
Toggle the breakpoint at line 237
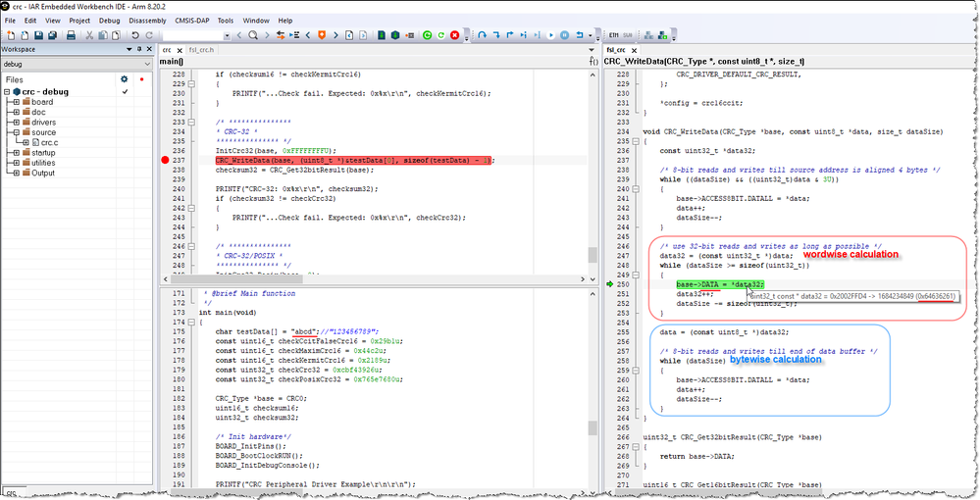[x=165, y=161]
